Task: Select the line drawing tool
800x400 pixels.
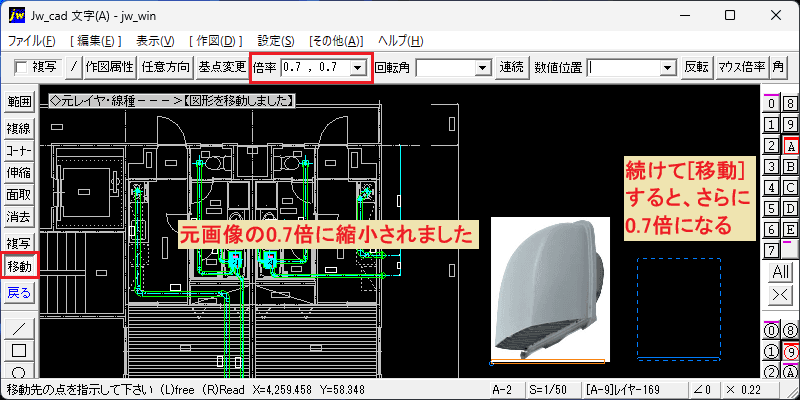Action: 19,327
